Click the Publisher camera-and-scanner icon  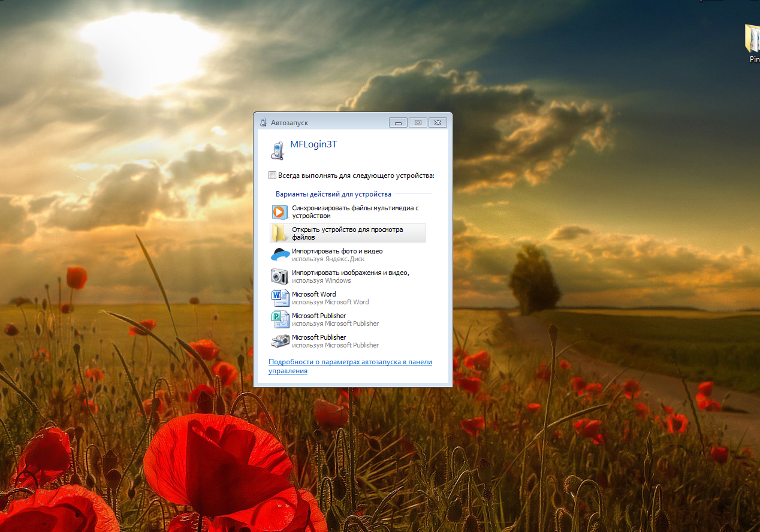tap(279, 341)
